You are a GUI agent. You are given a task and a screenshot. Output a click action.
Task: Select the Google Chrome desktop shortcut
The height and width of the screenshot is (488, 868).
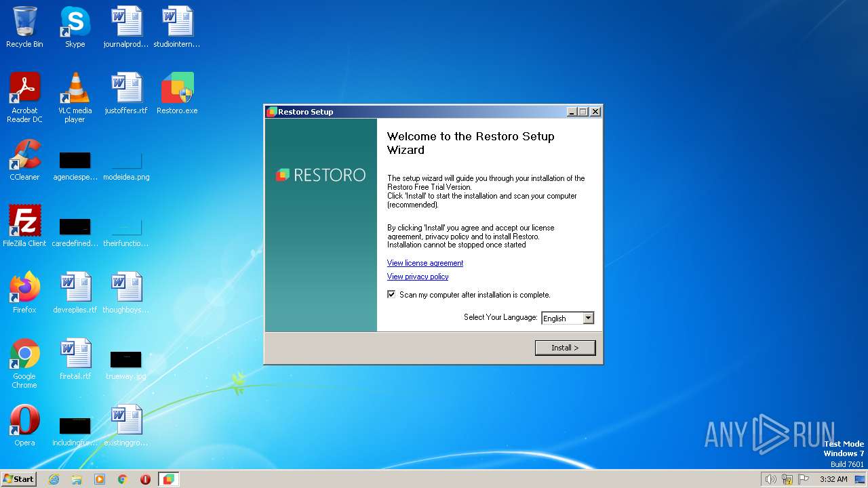24,363
